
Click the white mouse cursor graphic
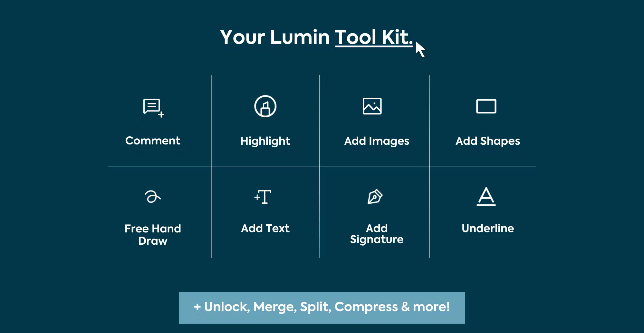pyautogui.click(x=420, y=49)
